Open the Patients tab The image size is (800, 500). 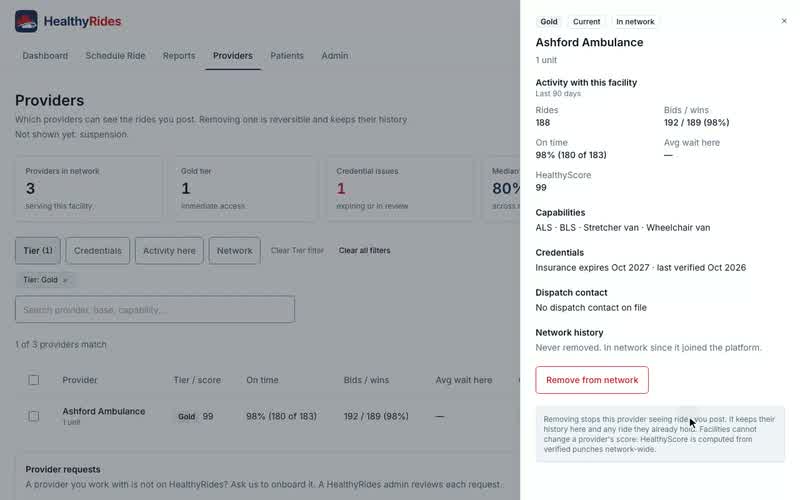point(287,56)
